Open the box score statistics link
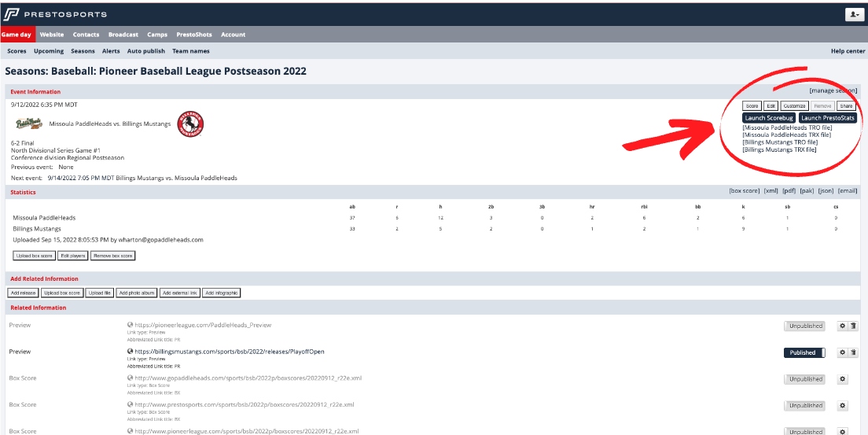This screenshot has height=435, width=868. 745,191
